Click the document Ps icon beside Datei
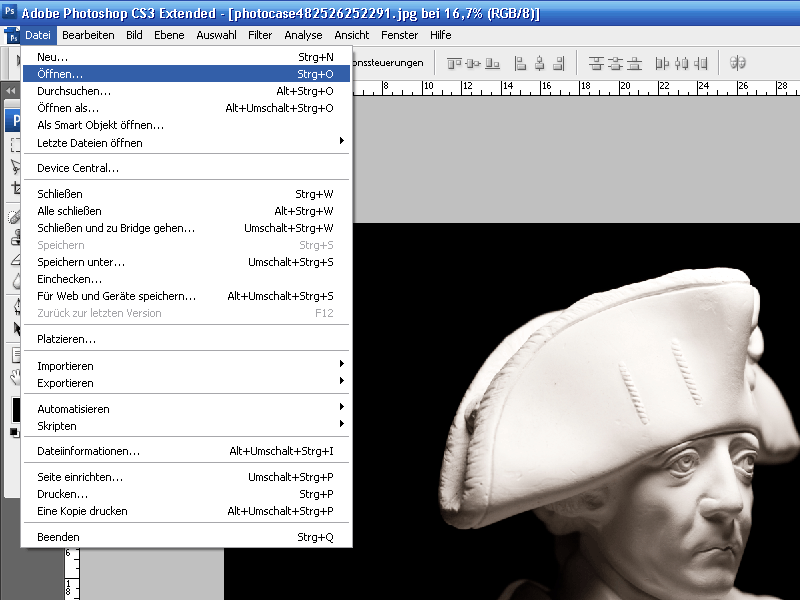The width and height of the screenshot is (800, 600). [x=11, y=35]
